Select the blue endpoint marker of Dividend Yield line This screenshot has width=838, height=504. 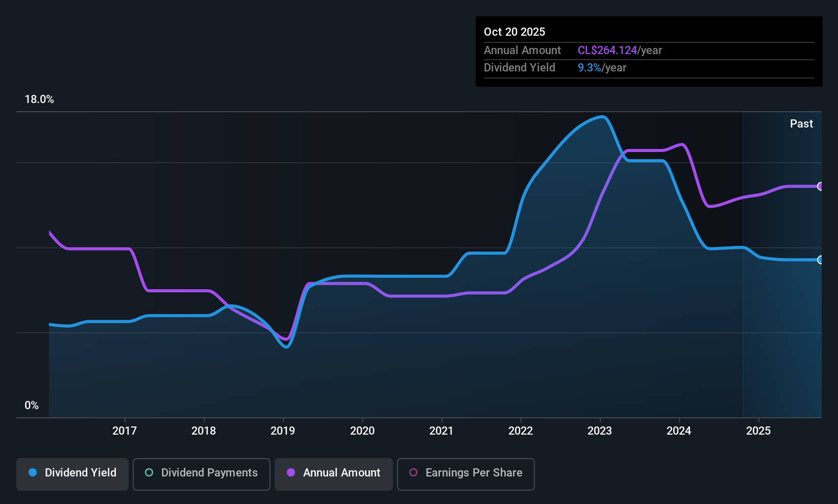pyautogui.click(x=820, y=260)
